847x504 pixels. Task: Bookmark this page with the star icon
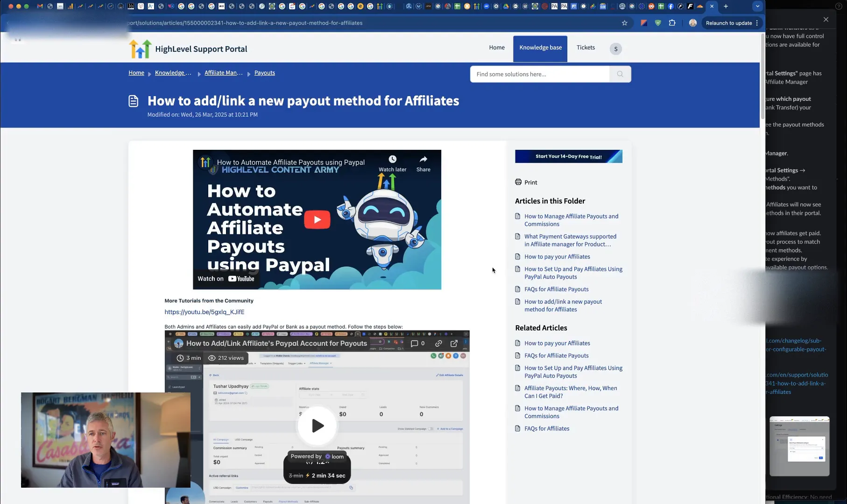[625, 23]
